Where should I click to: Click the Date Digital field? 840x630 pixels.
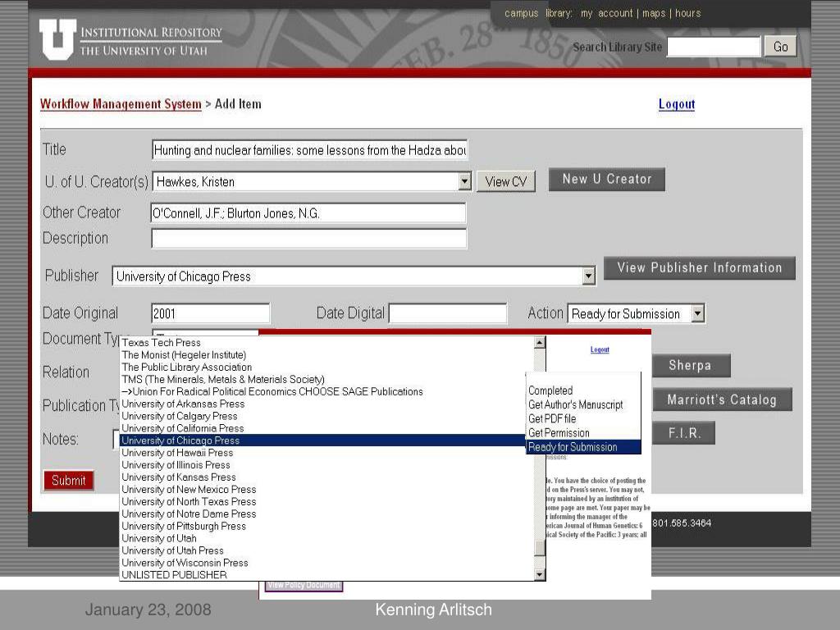[x=447, y=313]
